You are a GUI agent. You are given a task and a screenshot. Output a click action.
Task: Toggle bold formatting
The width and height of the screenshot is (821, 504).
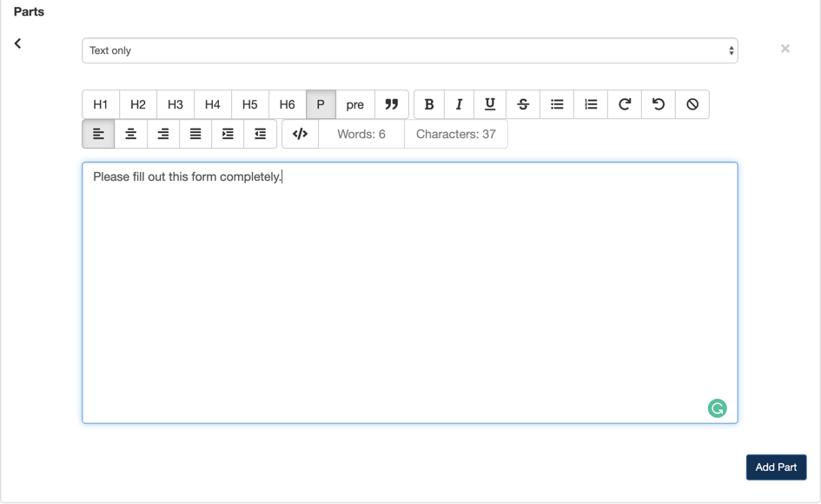tap(429, 104)
